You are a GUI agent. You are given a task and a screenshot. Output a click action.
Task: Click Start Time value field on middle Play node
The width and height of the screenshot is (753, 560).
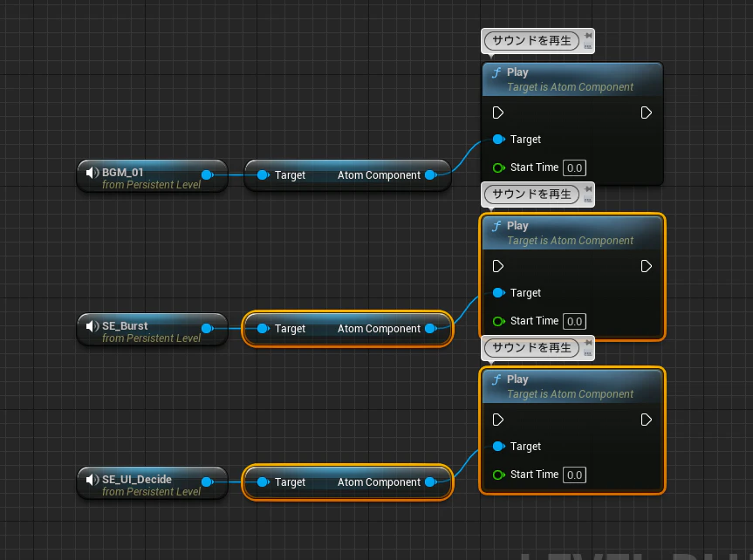(x=574, y=321)
